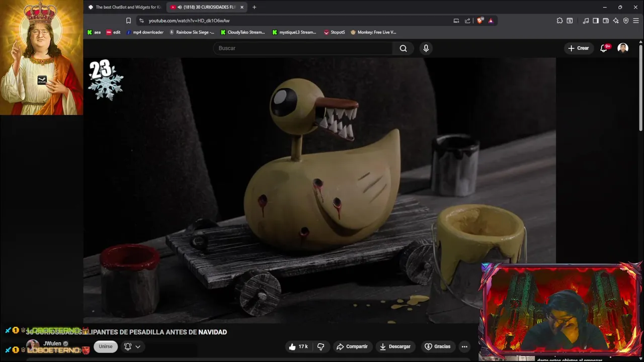The width and height of the screenshot is (644, 362).
Task: Click the 'Crear' button
Action: click(x=578, y=48)
